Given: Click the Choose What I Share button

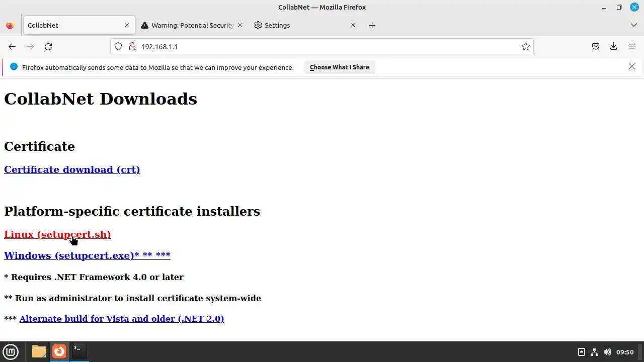Looking at the screenshot, I should point(340,67).
